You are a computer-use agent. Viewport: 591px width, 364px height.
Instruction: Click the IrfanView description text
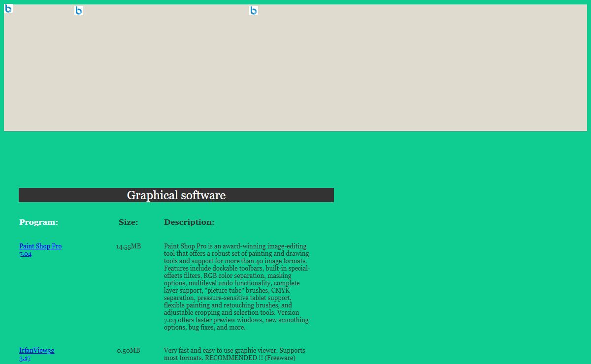coord(234,354)
